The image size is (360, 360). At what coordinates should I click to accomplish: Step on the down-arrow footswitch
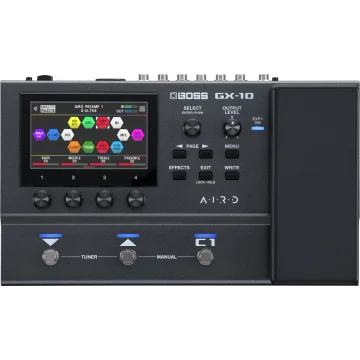pos(51,257)
